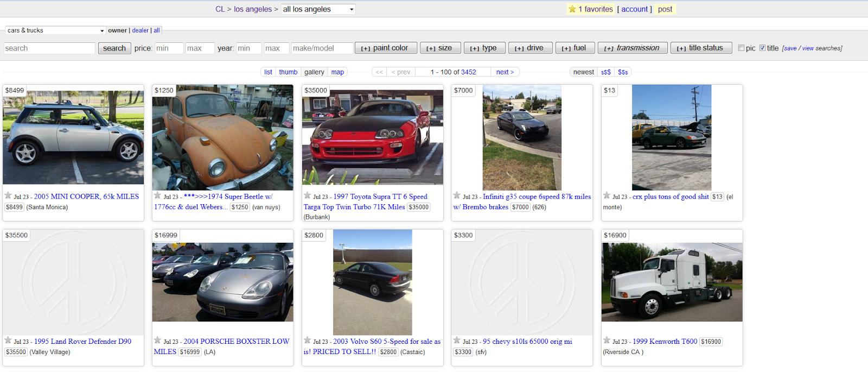Go to CL home link

pyautogui.click(x=220, y=9)
